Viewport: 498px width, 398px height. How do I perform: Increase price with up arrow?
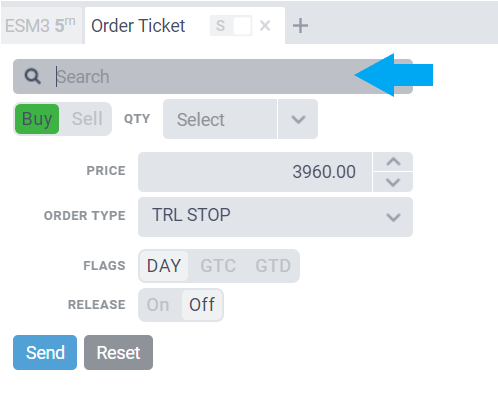pyautogui.click(x=393, y=162)
